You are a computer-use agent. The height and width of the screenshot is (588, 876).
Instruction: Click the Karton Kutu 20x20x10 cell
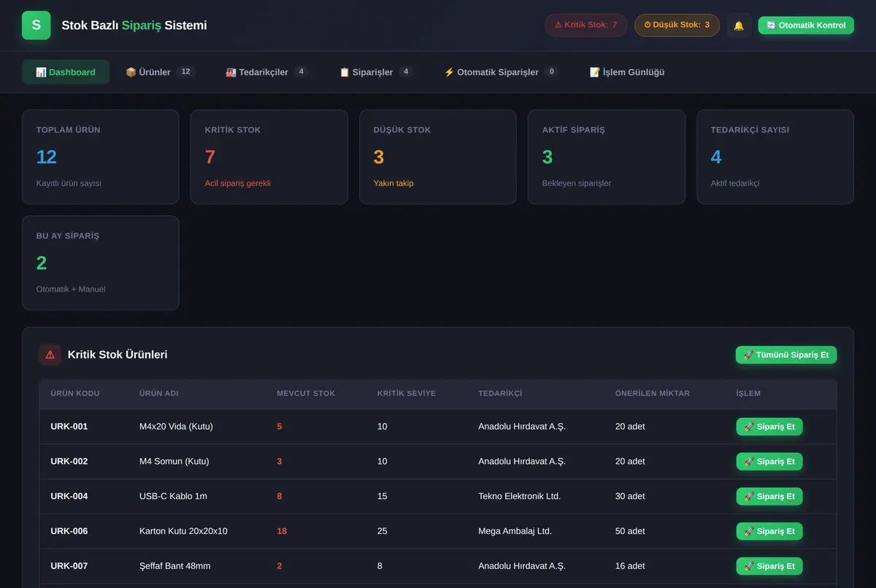183,532
